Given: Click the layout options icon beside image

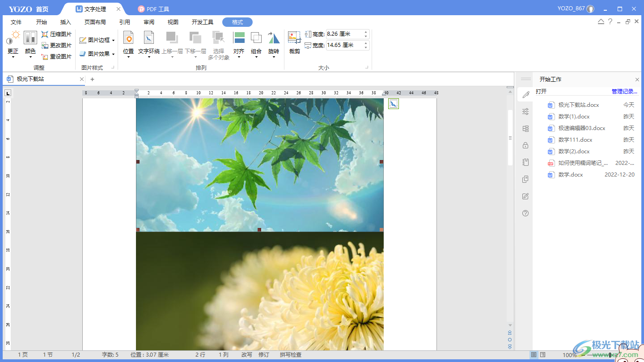Looking at the screenshot, I should [393, 104].
